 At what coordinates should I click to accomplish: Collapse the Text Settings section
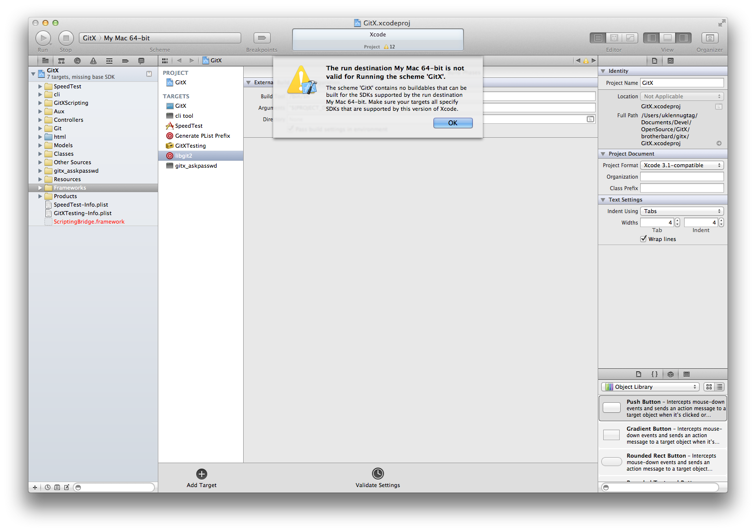(603, 200)
